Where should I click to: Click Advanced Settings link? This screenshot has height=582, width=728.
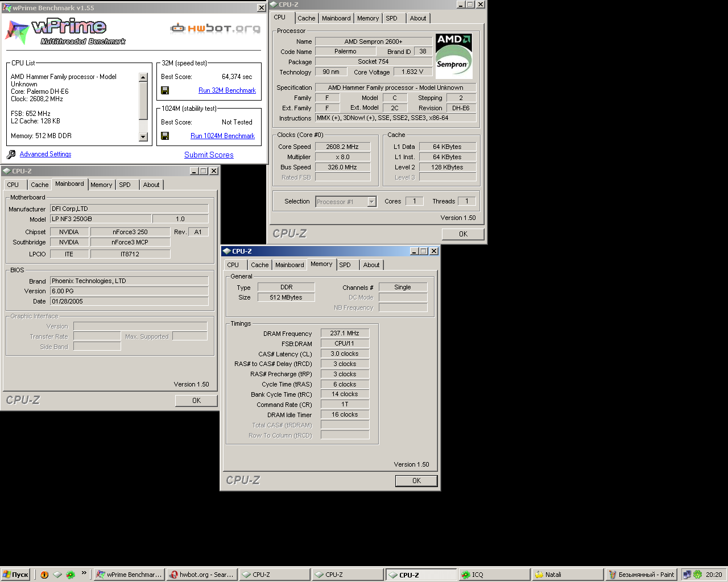[45, 154]
